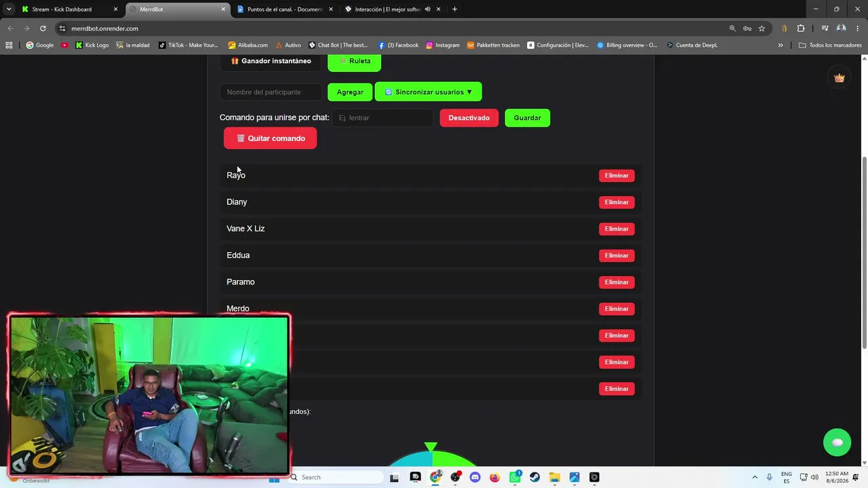Open the Alibaba.com bookmark

click(x=248, y=45)
